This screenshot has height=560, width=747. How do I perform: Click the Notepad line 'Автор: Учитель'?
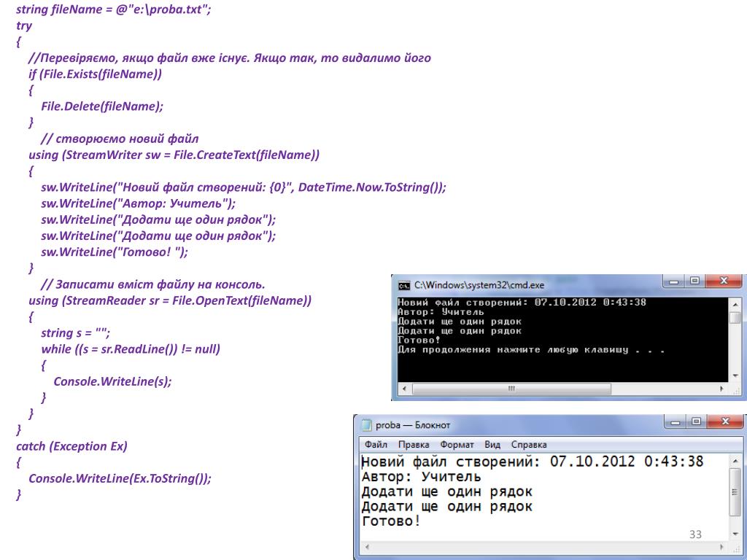(x=421, y=477)
